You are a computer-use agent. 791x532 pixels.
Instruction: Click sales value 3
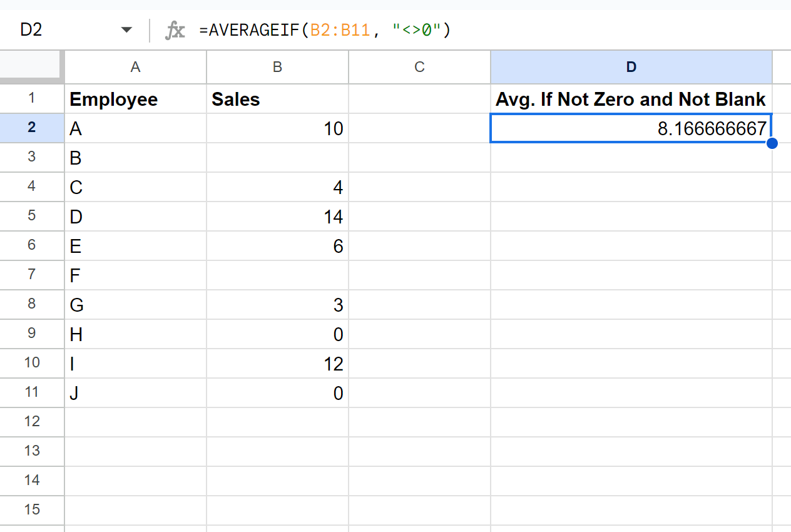point(277,305)
